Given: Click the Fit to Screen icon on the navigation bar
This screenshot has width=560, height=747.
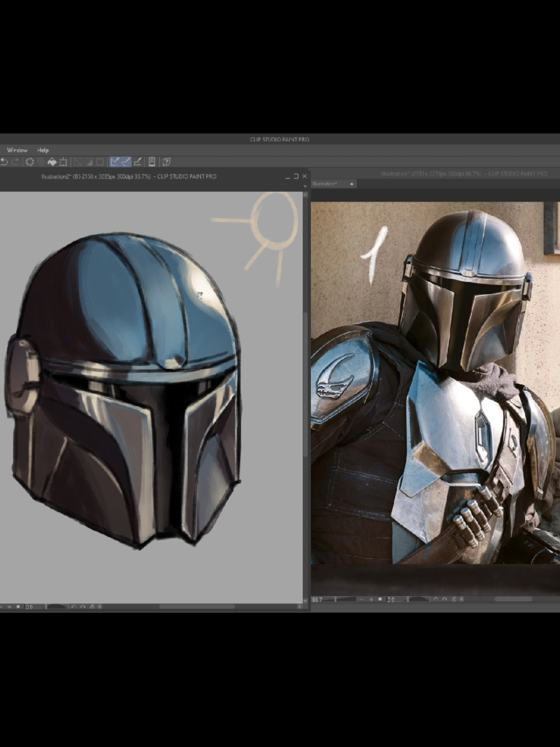Looking at the screenshot, I should pyautogui.click(x=380, y=600).
